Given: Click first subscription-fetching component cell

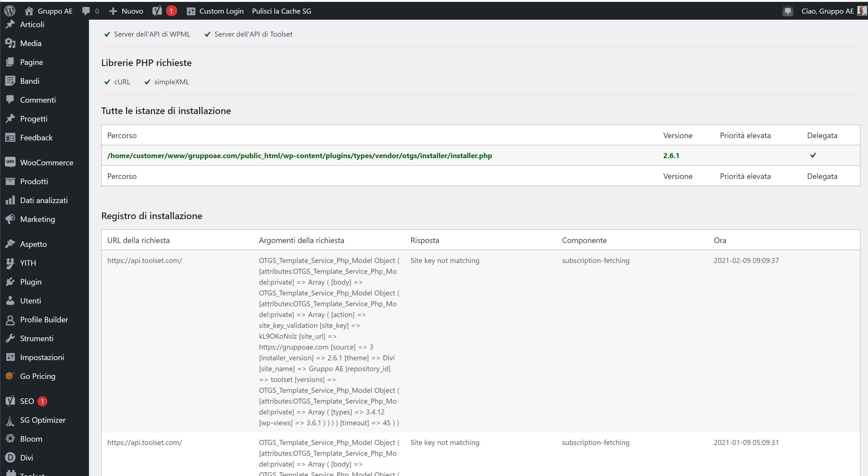Looking at the screenshot, I should [596, 260].
